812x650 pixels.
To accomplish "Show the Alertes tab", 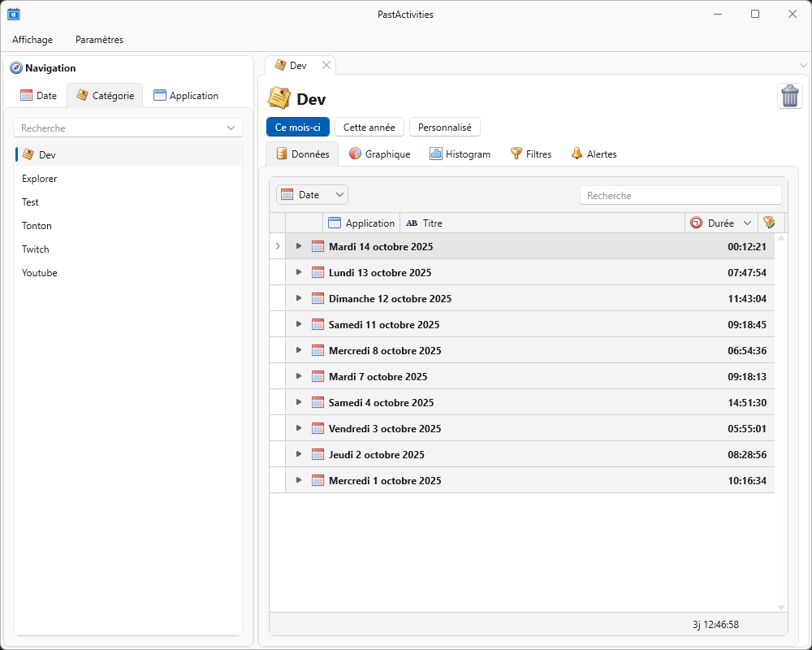I will (x=594, y=154).
